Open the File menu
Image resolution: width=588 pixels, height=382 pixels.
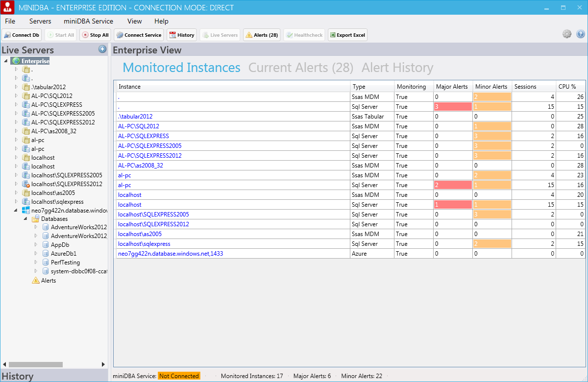[x=10, y=21]
